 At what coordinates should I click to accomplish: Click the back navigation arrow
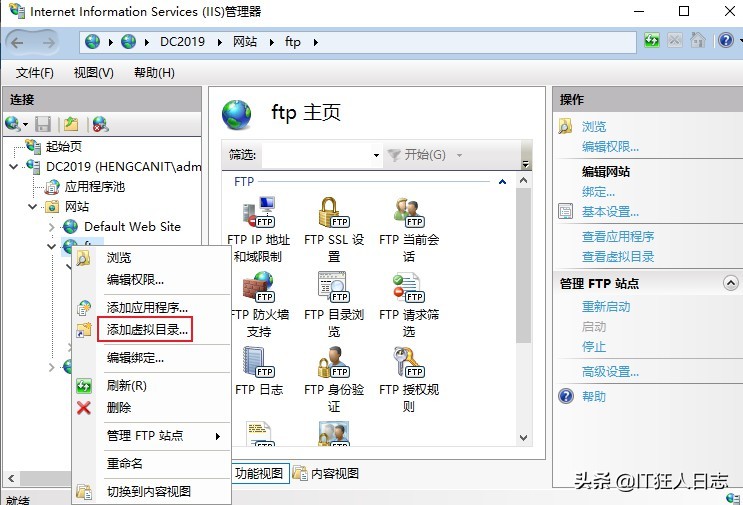pos(18,43)
